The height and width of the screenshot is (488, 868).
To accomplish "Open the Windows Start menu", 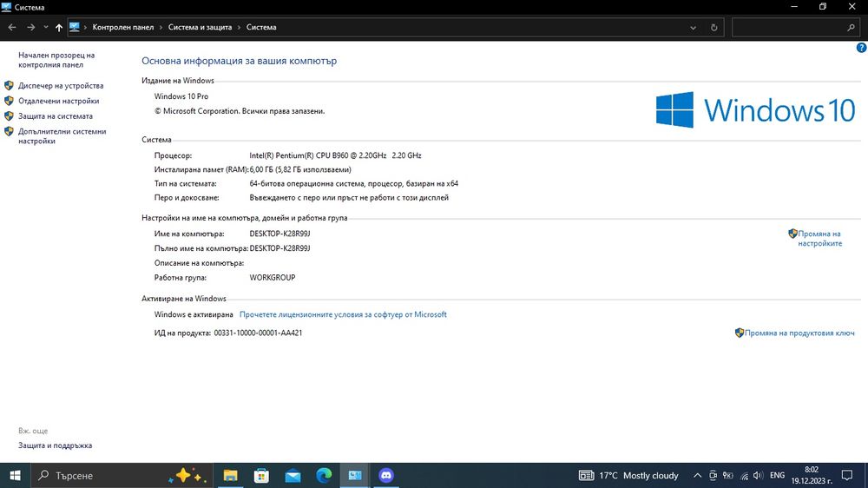I will pos(15,475).
